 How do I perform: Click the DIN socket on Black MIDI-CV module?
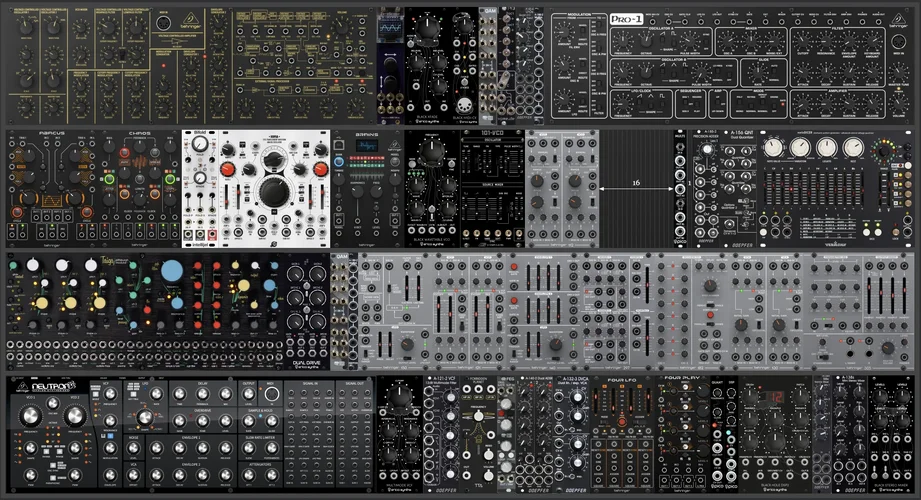(464, 106)
